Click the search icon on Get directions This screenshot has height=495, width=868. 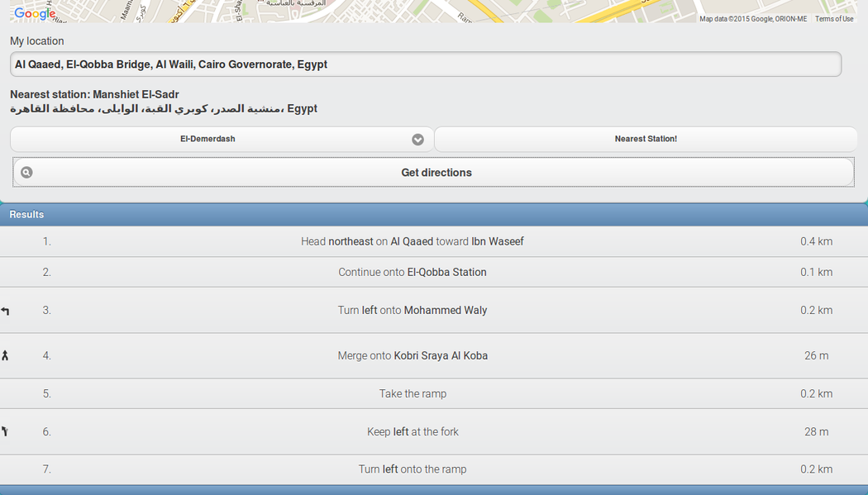click(26, 173)
